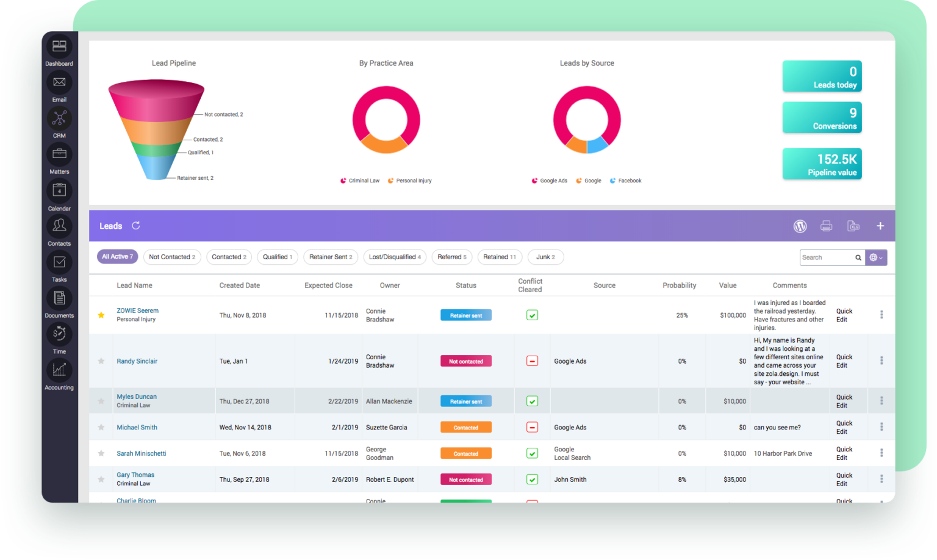Export leads using the XLS icon

[x=853, y=226]
